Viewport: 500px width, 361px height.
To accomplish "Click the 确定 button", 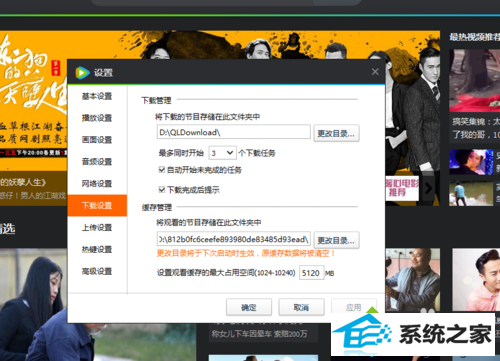I will tap(249, 307).
